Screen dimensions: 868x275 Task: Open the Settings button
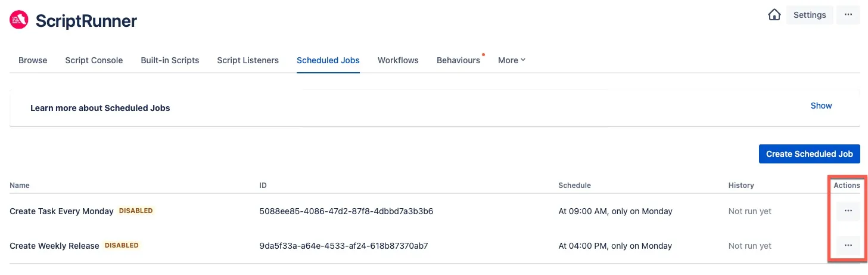point(809,15)
